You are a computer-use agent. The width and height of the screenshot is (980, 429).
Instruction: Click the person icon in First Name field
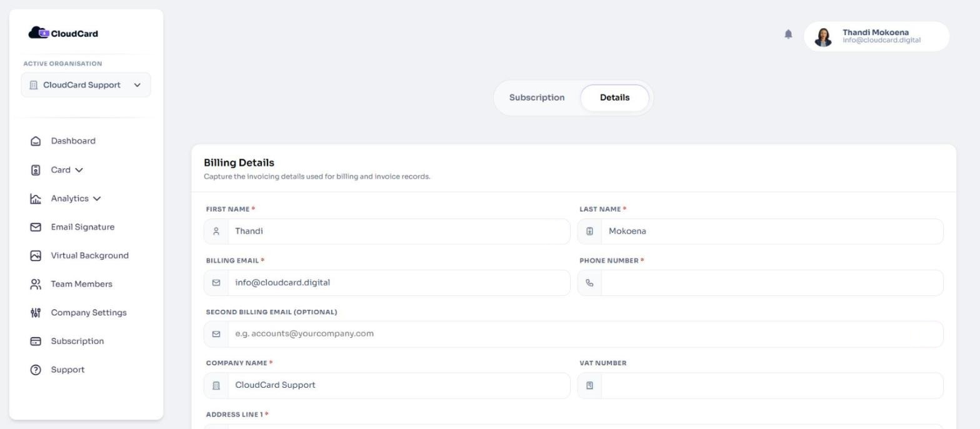tap(216, 232)
